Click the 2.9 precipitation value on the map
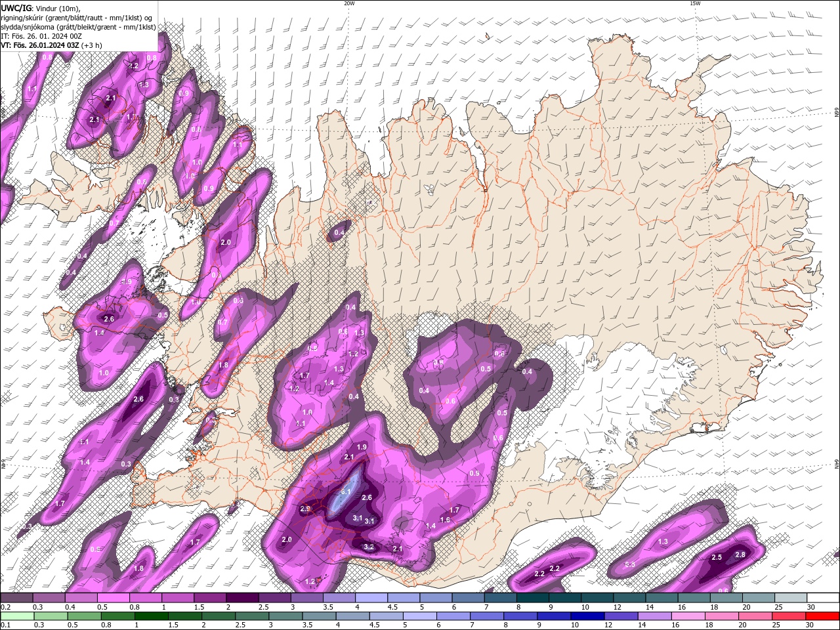The height and width of the screenshot is (630, 840). point(305,509)
